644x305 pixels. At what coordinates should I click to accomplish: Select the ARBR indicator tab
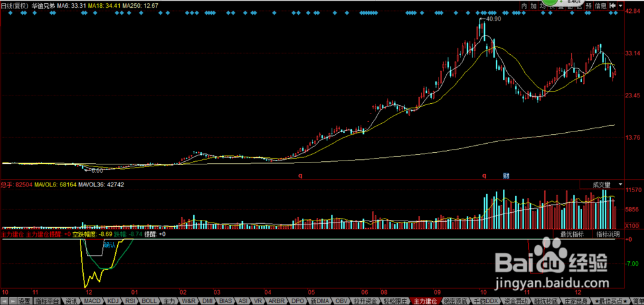[276, 301]
